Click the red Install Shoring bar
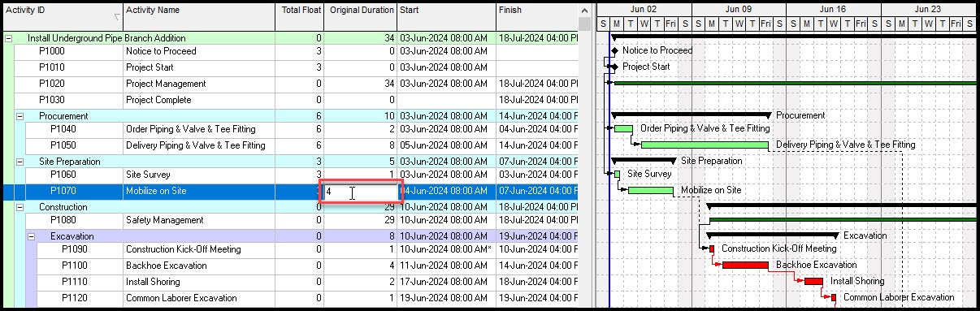Viewport: 980px width, 311px height. pyautogui.click(x=813, y=281)
